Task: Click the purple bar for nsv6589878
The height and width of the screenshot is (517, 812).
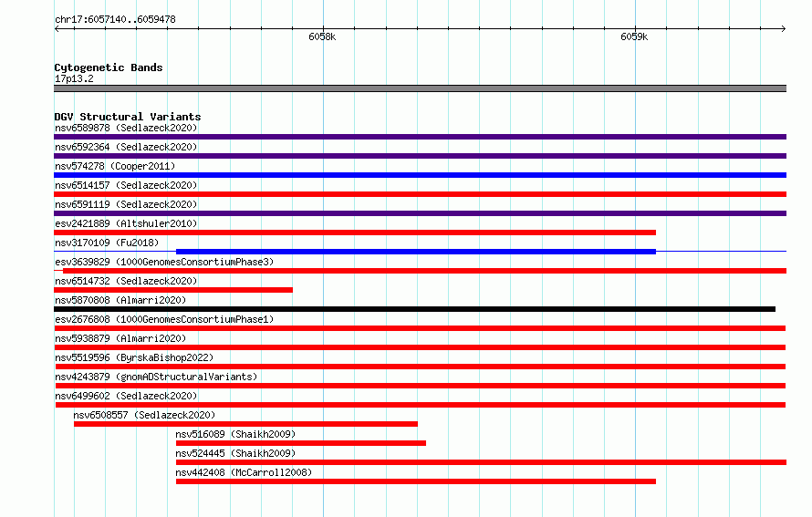Action: (x=420, y=137)
